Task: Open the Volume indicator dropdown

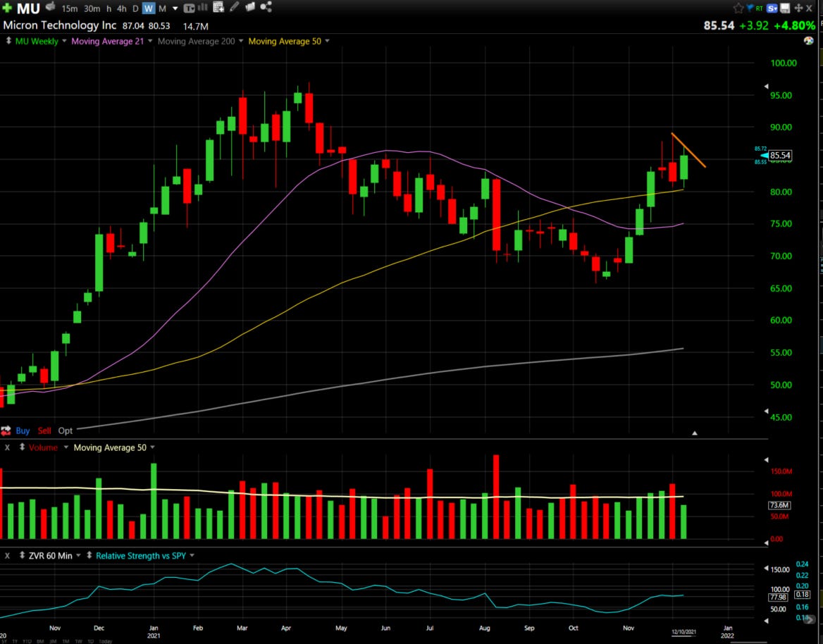Action: pyautogui.click(x=66, y=447)
